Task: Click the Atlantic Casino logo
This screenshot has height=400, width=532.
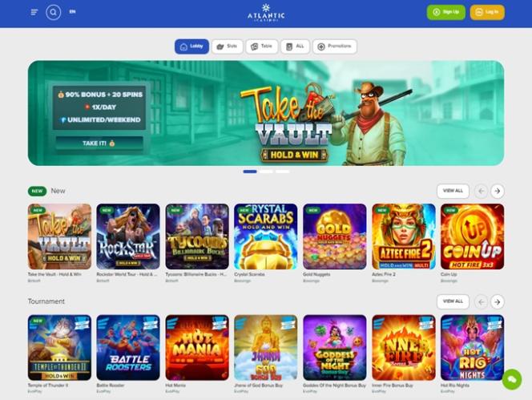Action: tap(266, 14)
